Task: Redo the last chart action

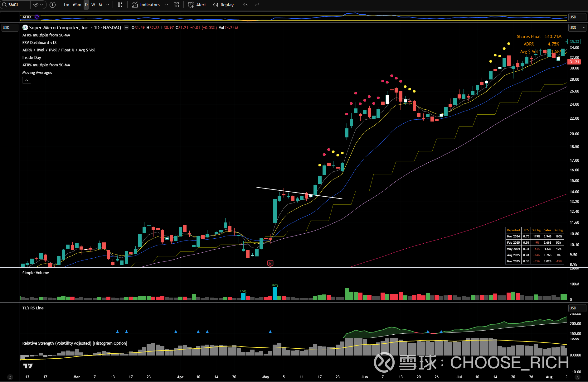Action: 257,5
